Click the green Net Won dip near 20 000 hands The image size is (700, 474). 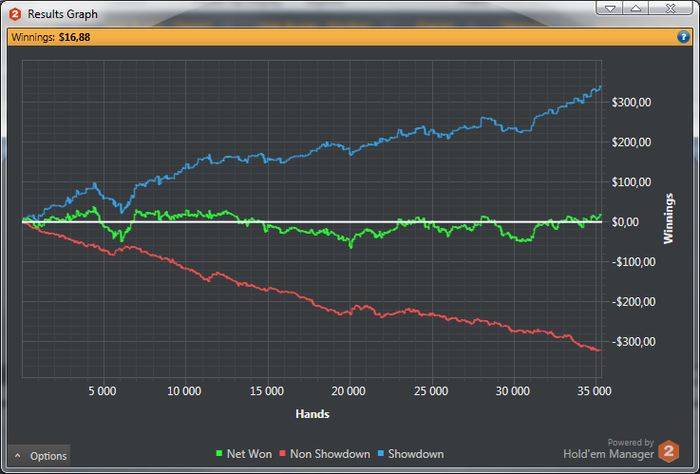pos(350,245)
